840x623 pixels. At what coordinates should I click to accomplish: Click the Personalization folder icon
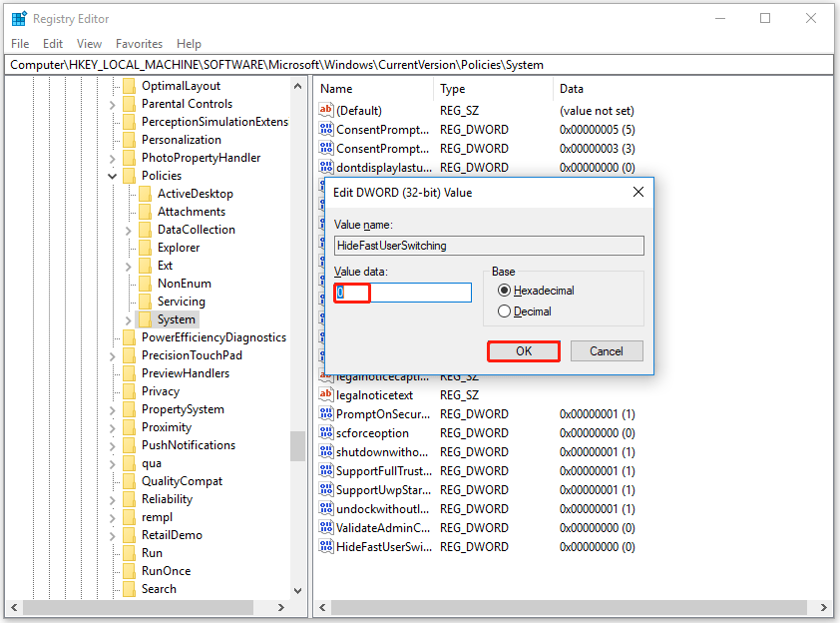click(x=129, y=140)
